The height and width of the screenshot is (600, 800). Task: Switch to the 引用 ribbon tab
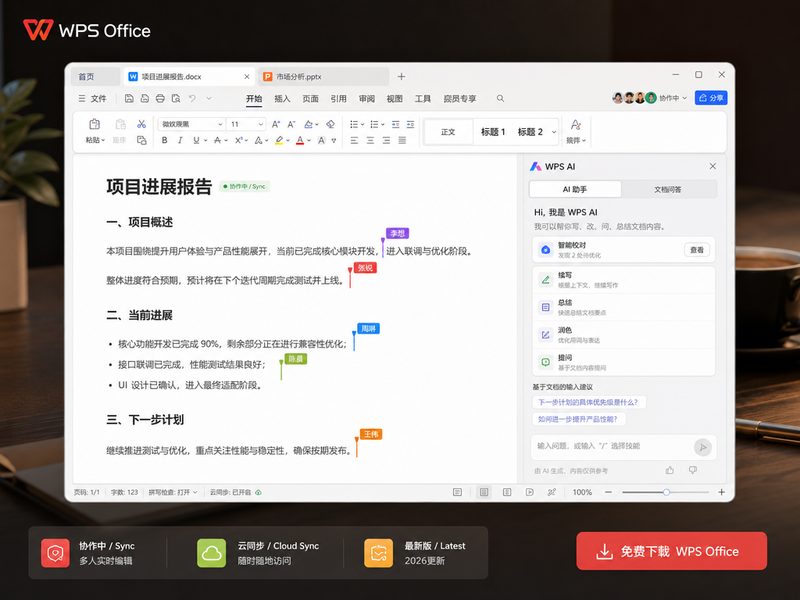[x=338, y=98]
